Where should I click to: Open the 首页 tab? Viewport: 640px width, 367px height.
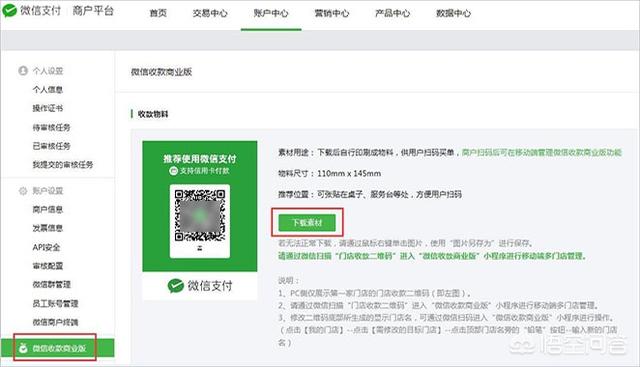click(x=158, y=13)
